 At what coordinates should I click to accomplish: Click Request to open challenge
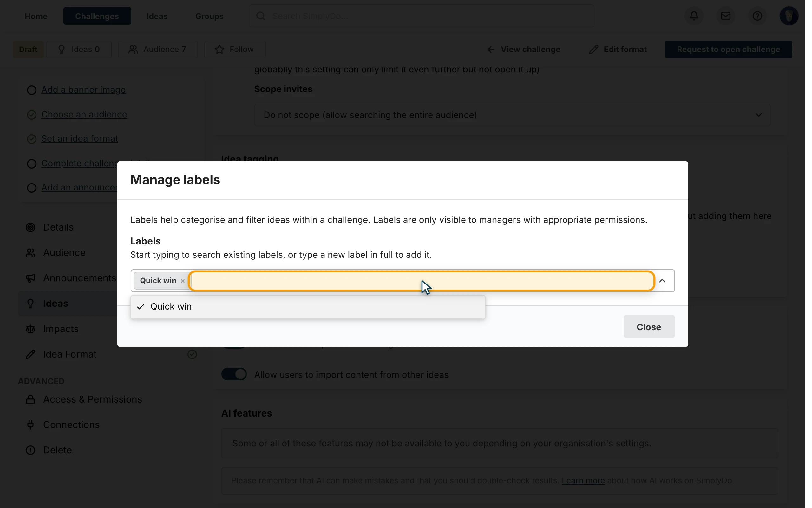[x=728, y=50]
